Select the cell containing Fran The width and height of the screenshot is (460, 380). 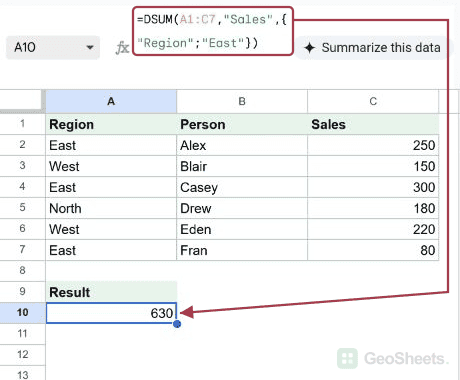coord(242,250)
